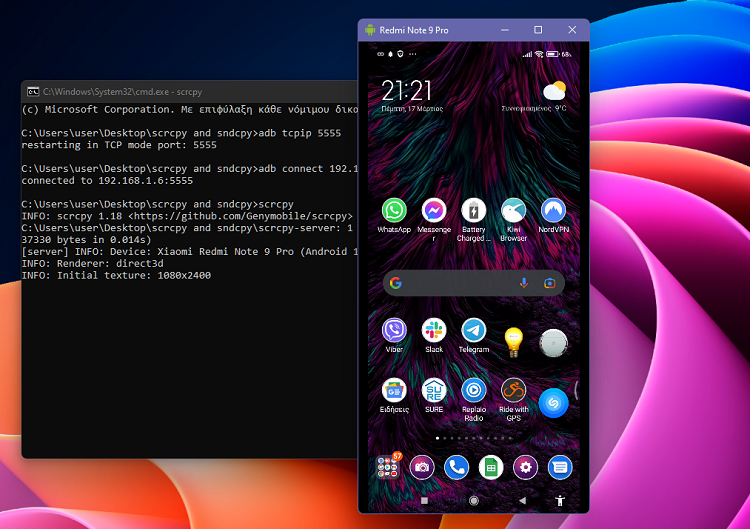The height and width of the screenshot is (529, 750).
Task: Click the 'restarting in TCP mode port: 5555' line
Action: pyautogui.click(x=119, y=145)
